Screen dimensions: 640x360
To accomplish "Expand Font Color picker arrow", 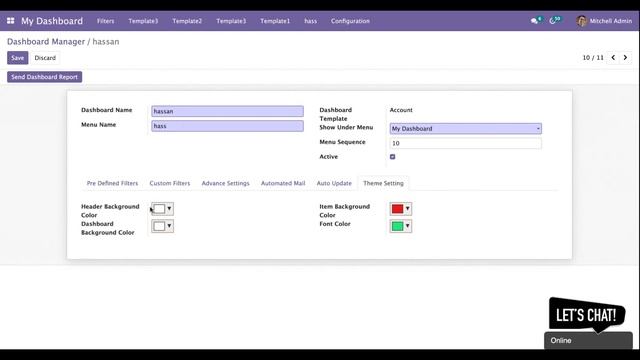I will coord(407,226).
